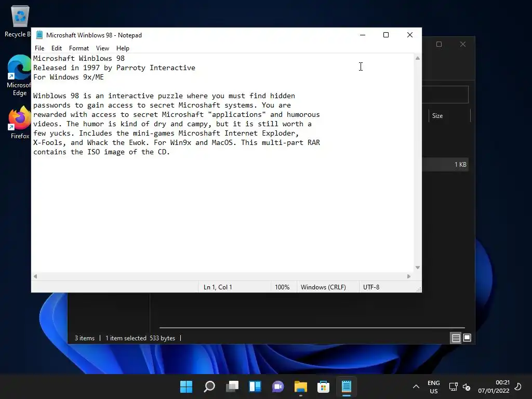Viewport: 532px width, 399px height.
Task: Open Notepad Help menu
Action: coord(123,48)
